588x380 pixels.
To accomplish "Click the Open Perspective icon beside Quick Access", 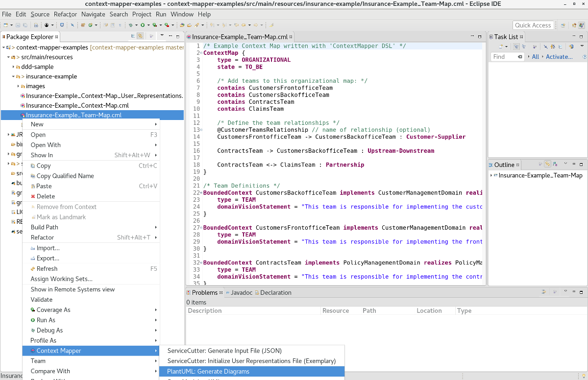I will 563,25.
